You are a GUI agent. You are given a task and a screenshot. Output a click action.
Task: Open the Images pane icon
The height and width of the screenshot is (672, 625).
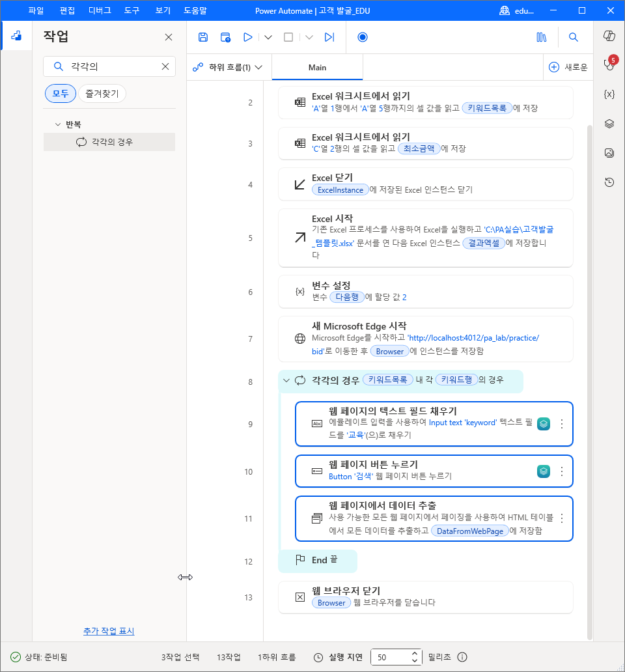[x=609, y=153]
